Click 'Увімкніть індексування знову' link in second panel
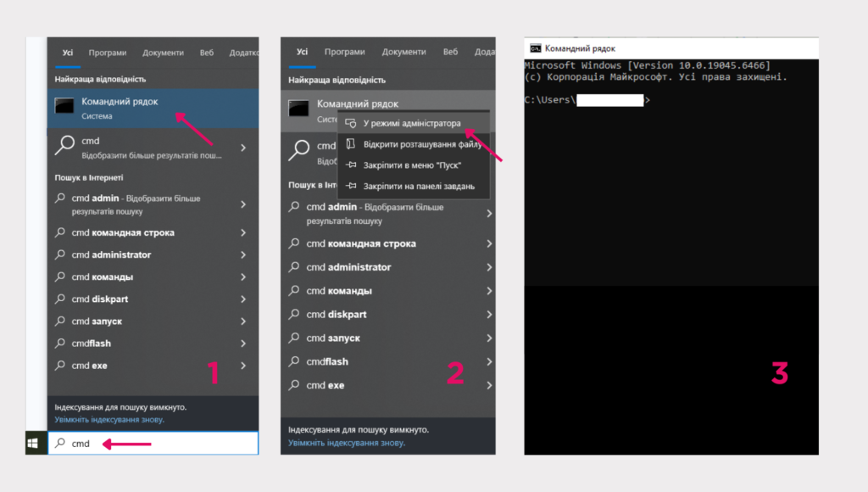This screenshot has height=492, width=868. coord(347,443)
